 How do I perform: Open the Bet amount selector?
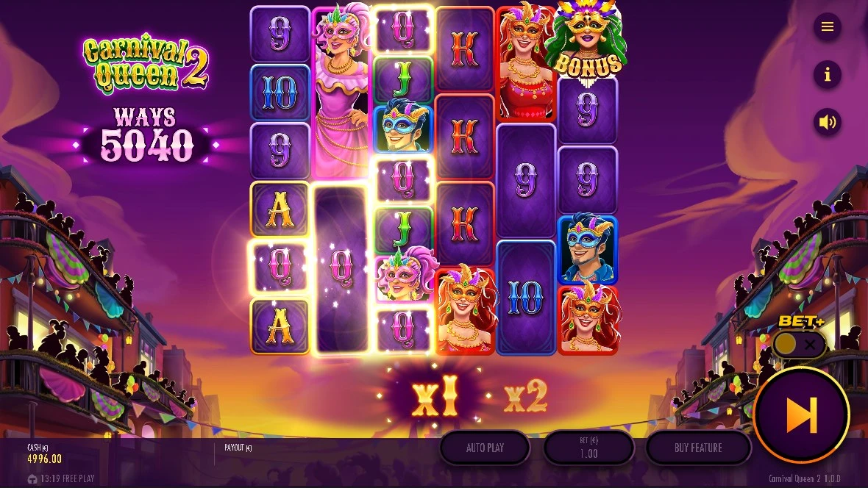(x=588, y=448)
